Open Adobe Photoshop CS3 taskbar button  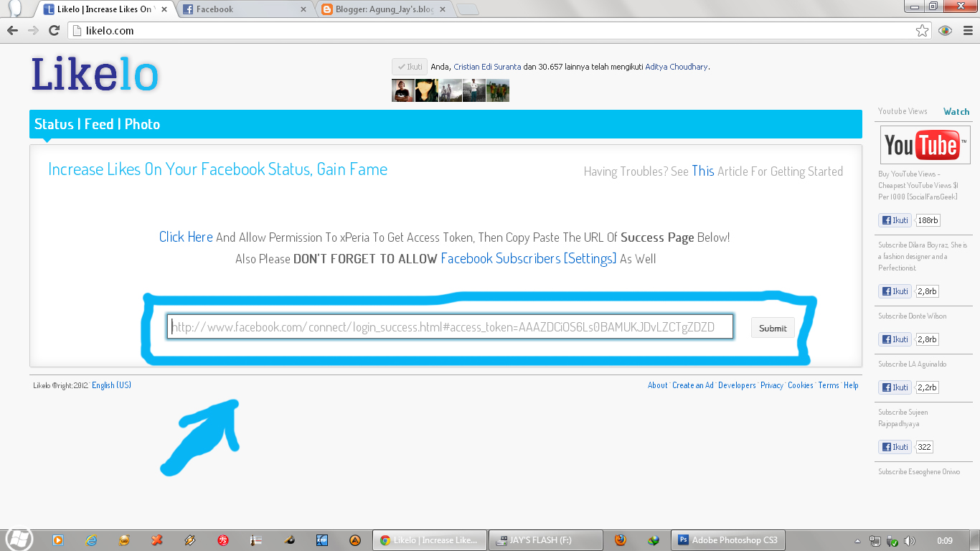click(x=728, y=540)
